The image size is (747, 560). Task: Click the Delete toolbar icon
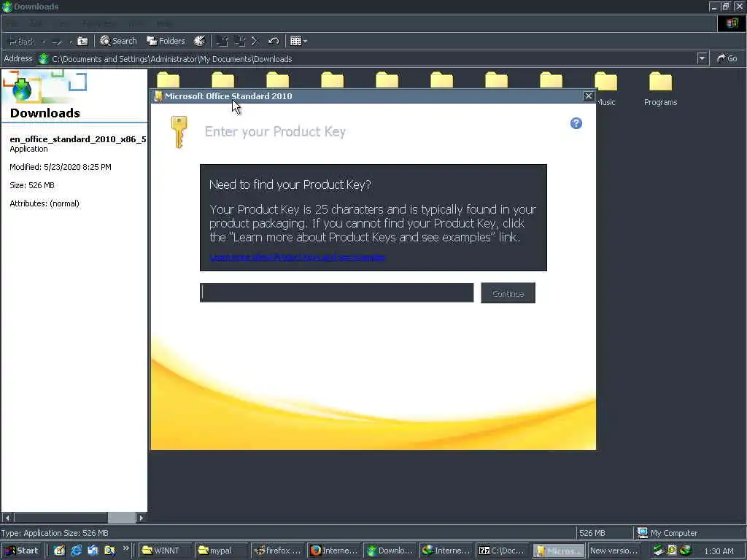pos(255,42)
